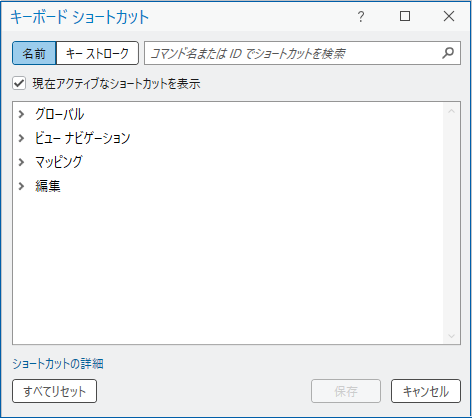Select the 編集 tree item label
Image resolution: width=472 pixels, height=418 pixels.
[48, 186]
